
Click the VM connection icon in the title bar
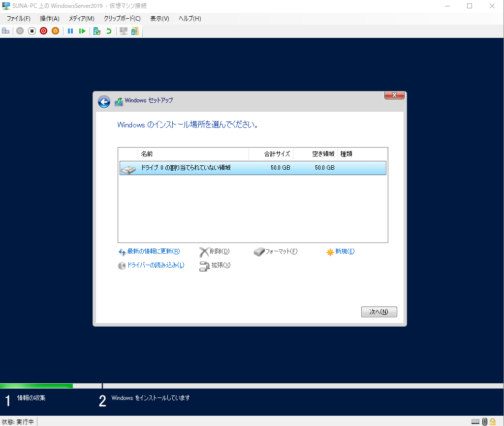[x=6, y=6]
